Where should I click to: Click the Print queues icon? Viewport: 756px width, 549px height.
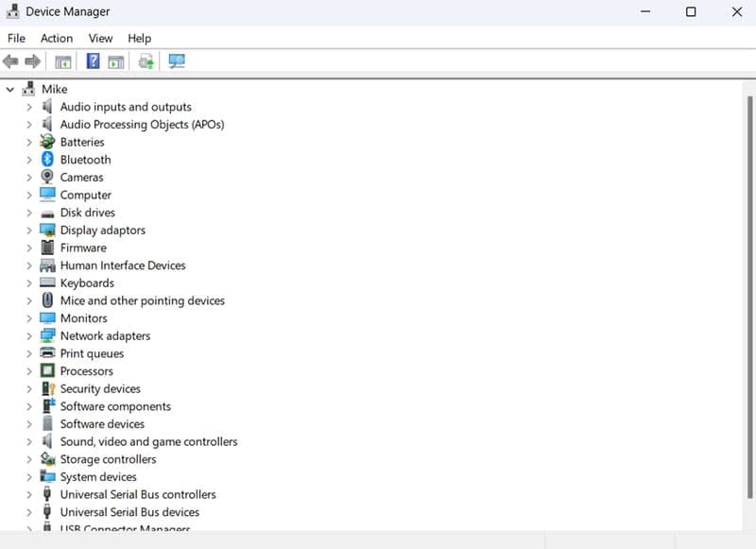pyautogui.click(x=47, y=353)
